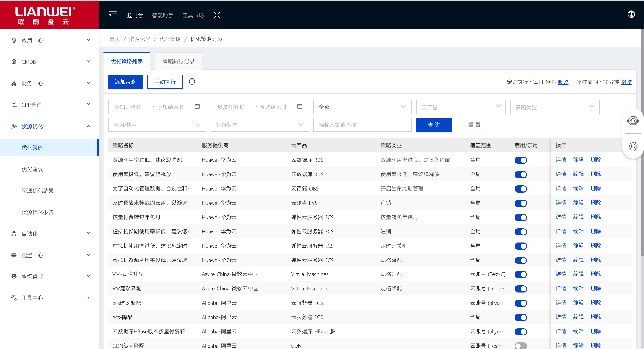The width and height of the screenshot is (644, 349).
Task: Open the 启用/禁用 filter dropdown
Action: point(157,125)
